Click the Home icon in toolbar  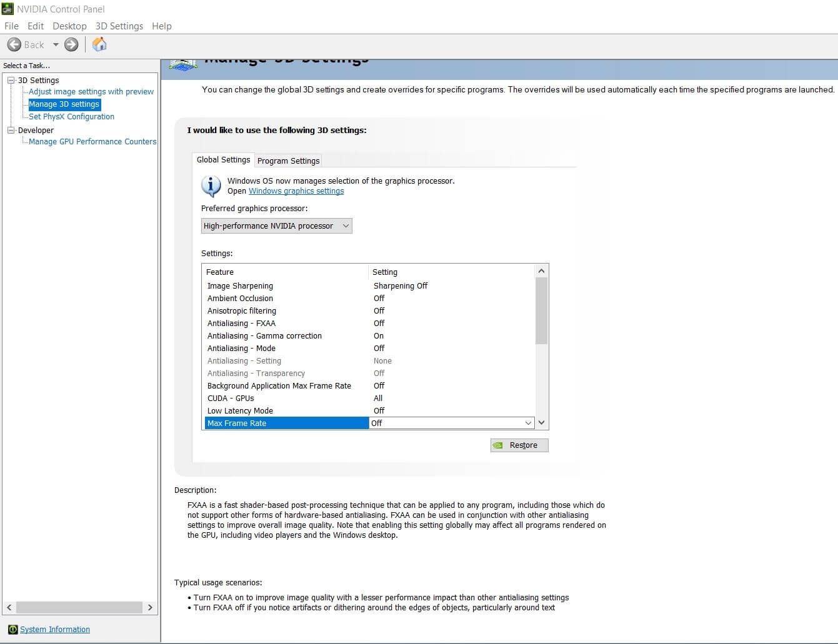99,44
